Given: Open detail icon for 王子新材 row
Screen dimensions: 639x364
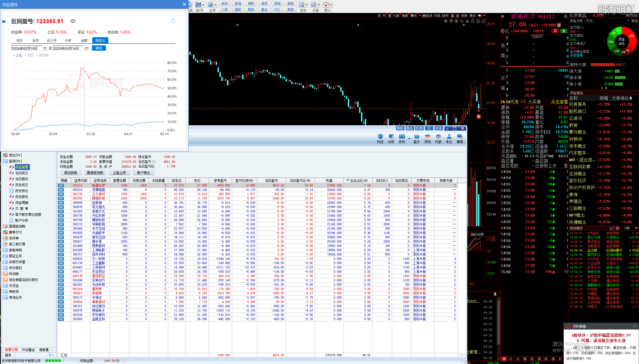Looking at the screenshot, I should pyautogui.click(x=61, y=194).
